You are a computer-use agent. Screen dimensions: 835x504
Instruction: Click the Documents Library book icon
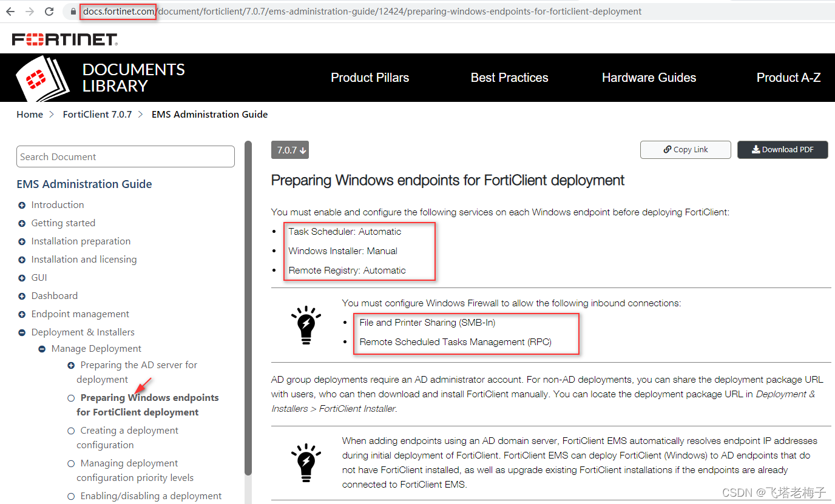point(42,78)
